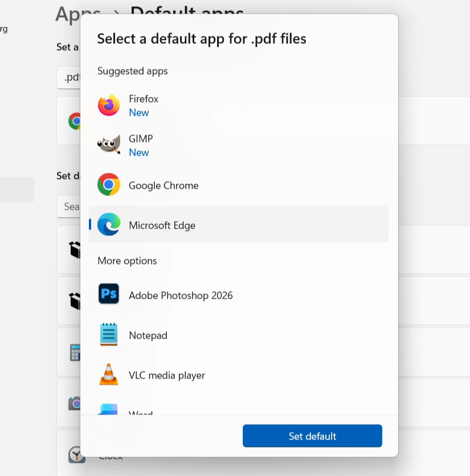Confirm with the Set default button
The height and width of the screenshot is (476, 470).
(312, 436)
